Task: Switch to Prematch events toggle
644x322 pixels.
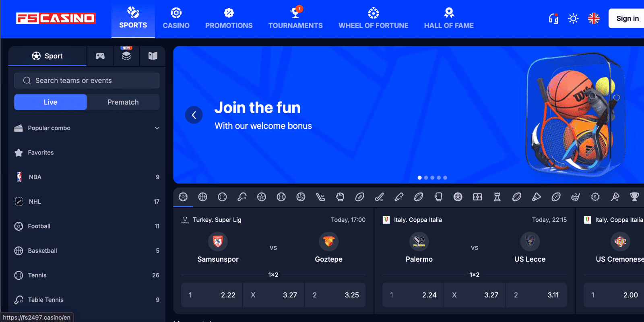Action: coord(123,102)
